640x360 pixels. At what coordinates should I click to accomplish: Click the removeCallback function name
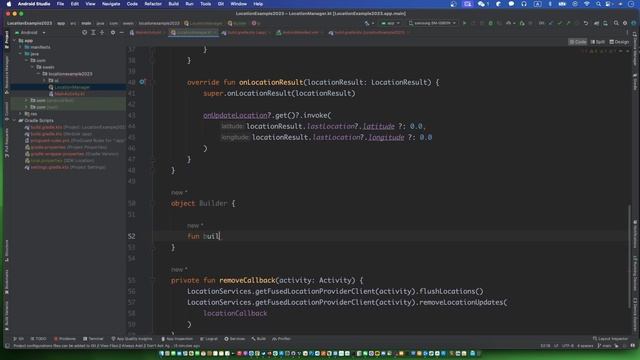[x=247, y=280]
